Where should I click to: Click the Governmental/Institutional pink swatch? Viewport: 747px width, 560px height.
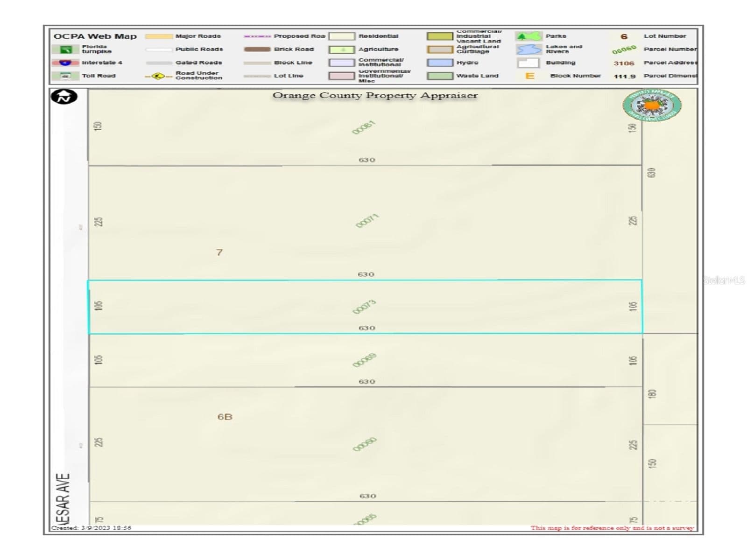point(342,76)
